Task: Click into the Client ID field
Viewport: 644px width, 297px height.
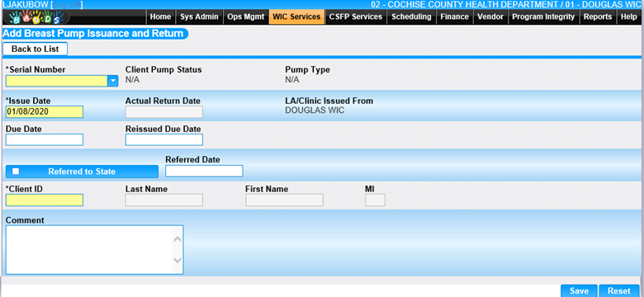Action: tap(45, 200)
